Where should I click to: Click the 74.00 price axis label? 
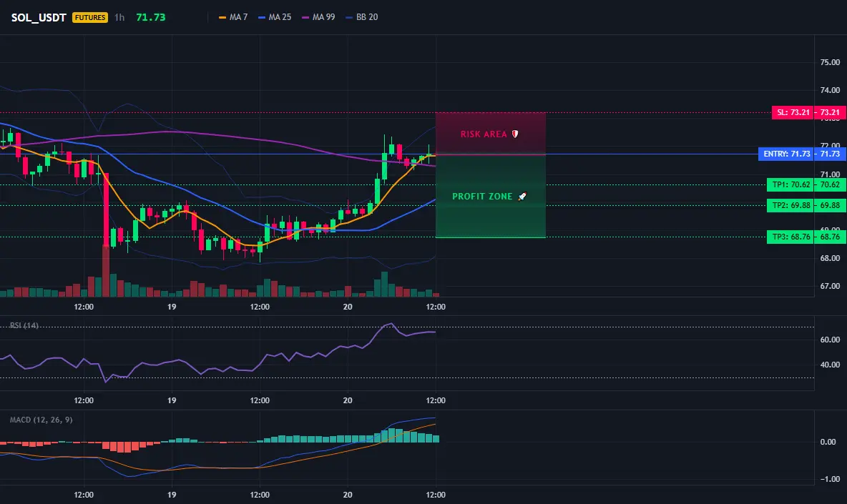(x=830, y=90)
